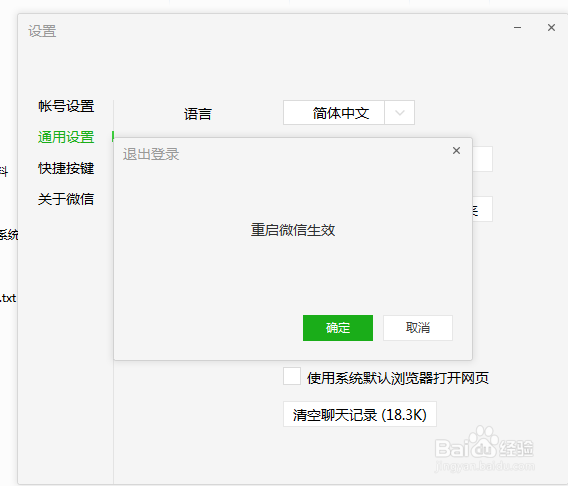This screenshot has height=486, width=568.
Task: Click the 退出登录 dialog title
Action: [x=151, y=154]
